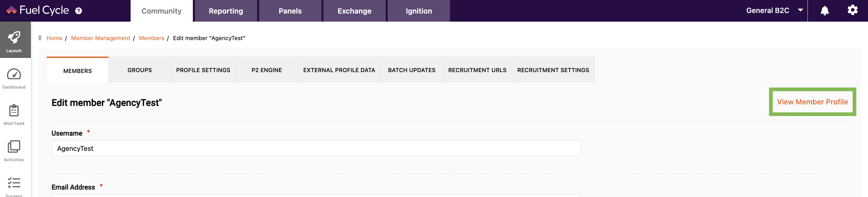Expand the General B2C dropdown

[774, 10]
